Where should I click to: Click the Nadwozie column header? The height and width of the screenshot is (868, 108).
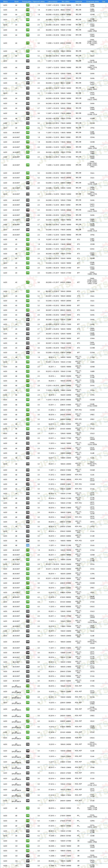point(78,1)
